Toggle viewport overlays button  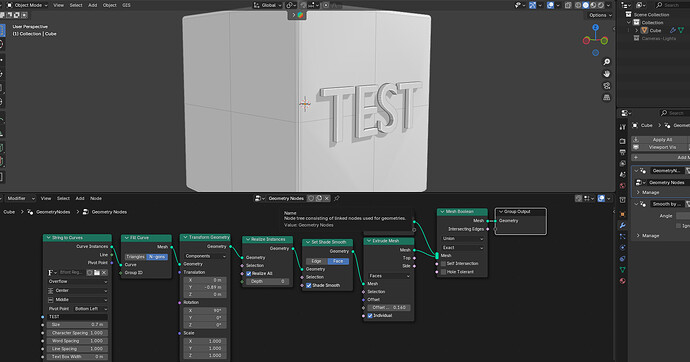coord(551,5)
